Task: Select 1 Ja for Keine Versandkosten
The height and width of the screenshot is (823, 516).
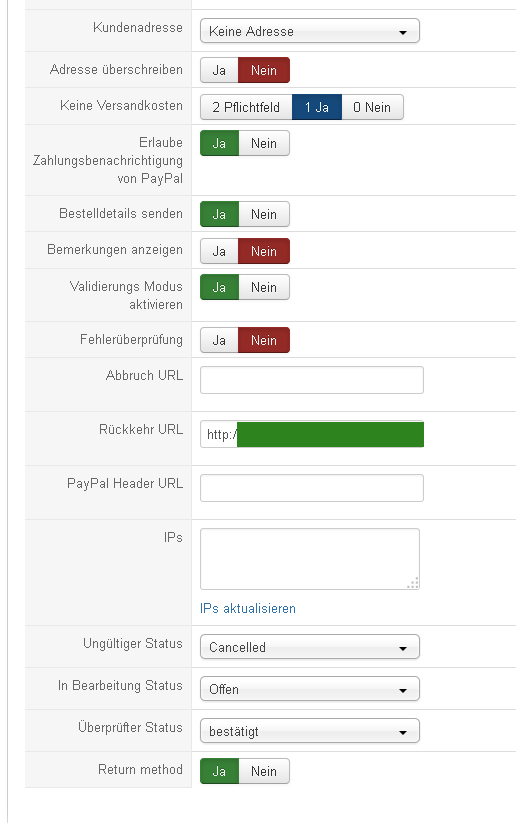Action: 317,108
